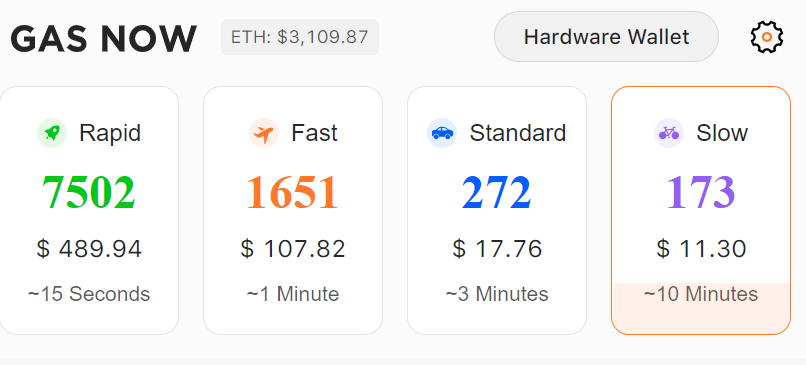This screenshot has height=365, width=806.
Task: Click the blue car Standard icon
Action: coord(442,133)
